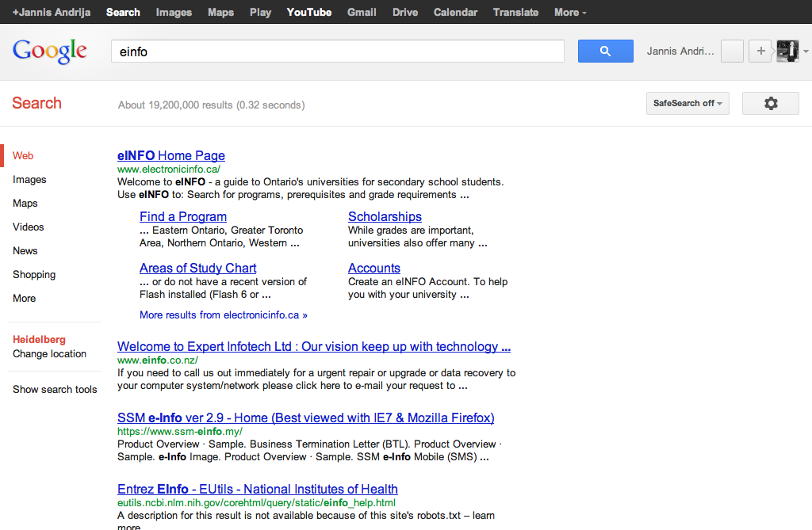The width and height of the screenshot is (812, 530).
Task: Select Images in top navigation bar
Action: click(174, 12)
